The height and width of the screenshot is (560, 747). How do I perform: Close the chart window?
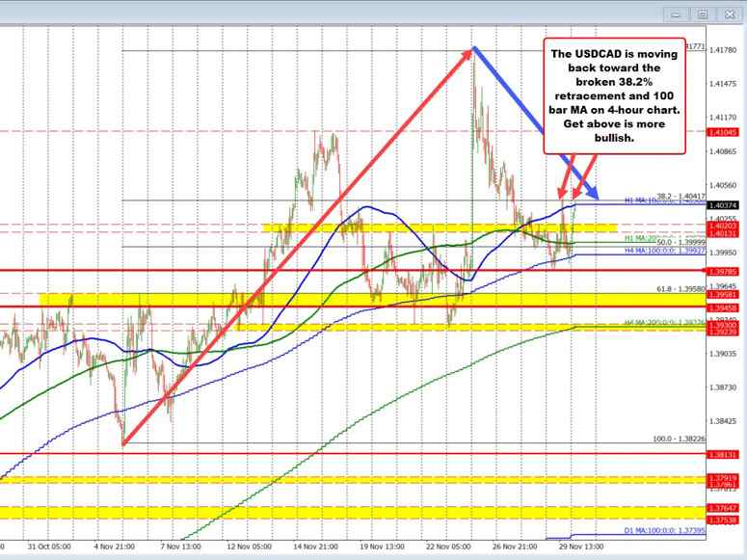[x=729, y=14]
